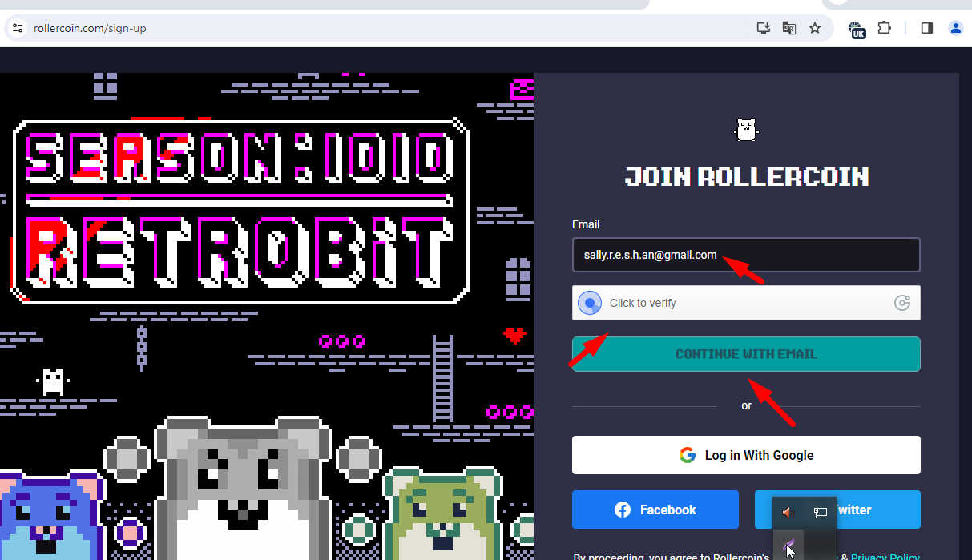Open the Privacy Policy link
The image size is (972, 560).
click(885, 557)
